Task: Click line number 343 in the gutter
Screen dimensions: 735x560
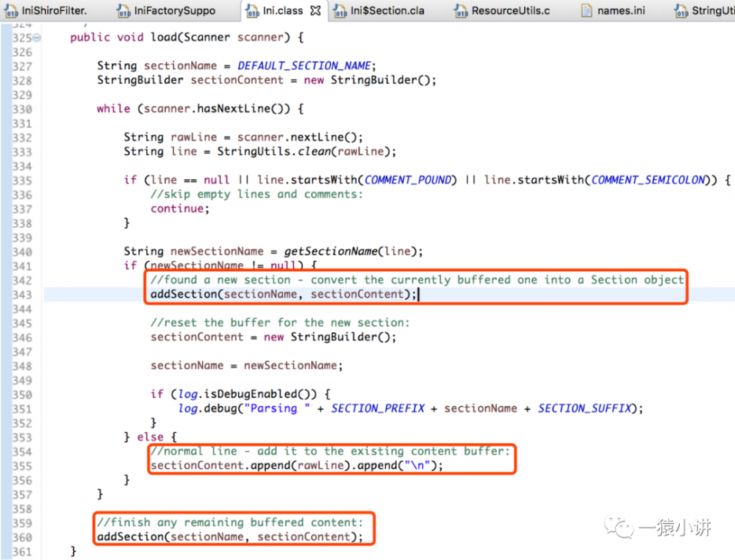Action: [22, 295]
